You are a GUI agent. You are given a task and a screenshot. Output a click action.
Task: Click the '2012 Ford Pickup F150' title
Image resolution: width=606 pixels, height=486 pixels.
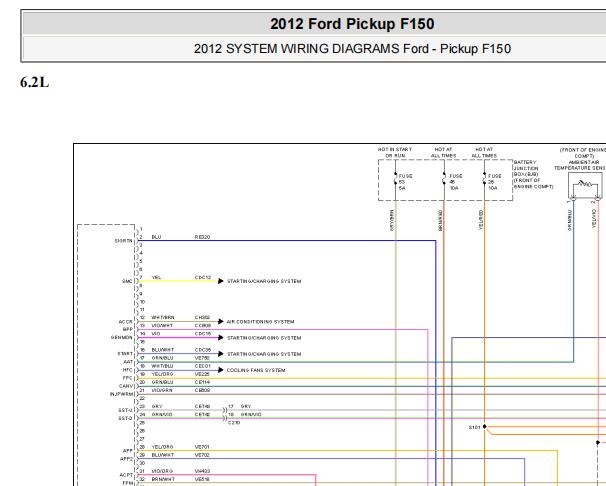(352, 24)
